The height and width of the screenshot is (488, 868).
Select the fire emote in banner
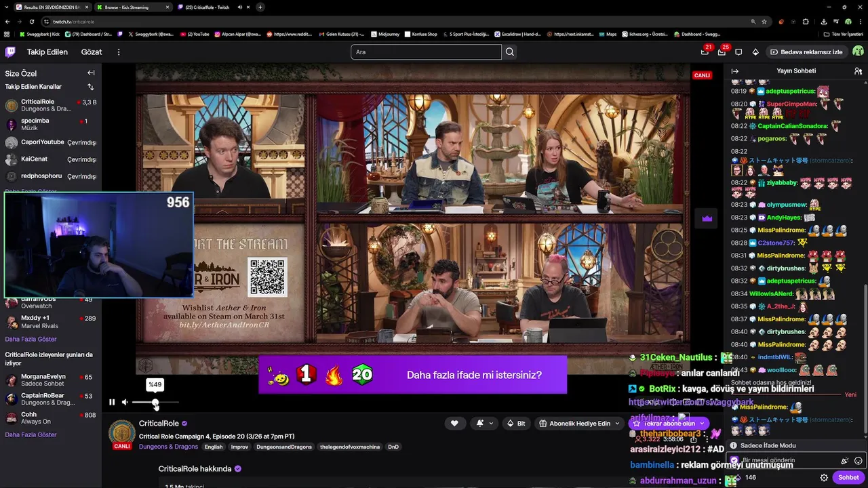point(334,375)
